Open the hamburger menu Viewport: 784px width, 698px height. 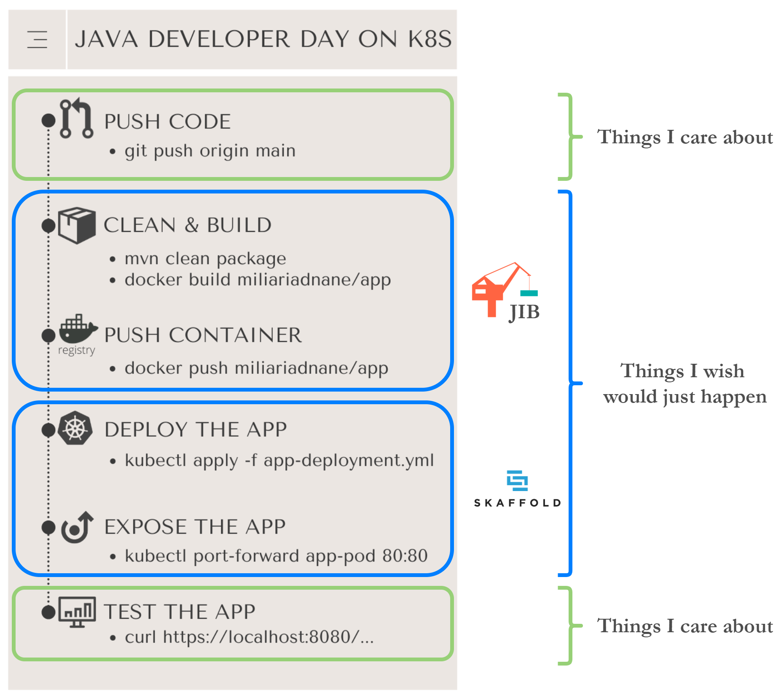click(x=38, y=40)
